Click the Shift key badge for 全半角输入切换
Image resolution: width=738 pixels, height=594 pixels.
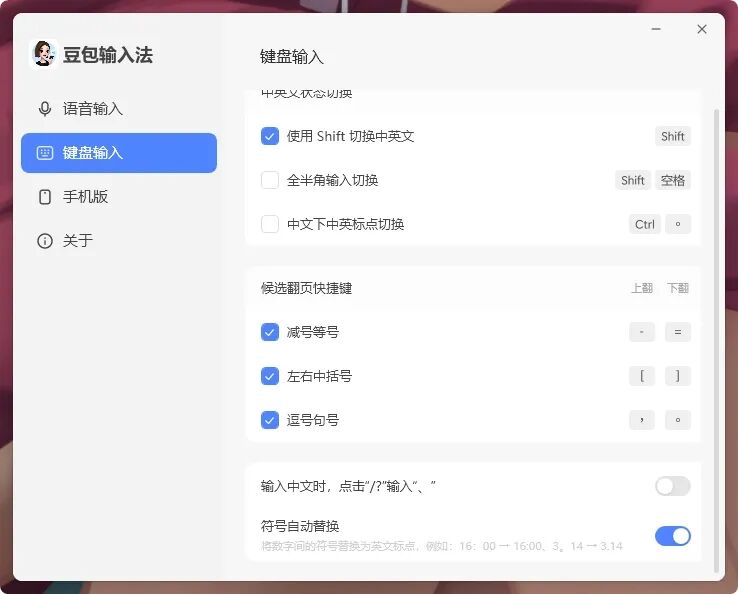(633, 180)
